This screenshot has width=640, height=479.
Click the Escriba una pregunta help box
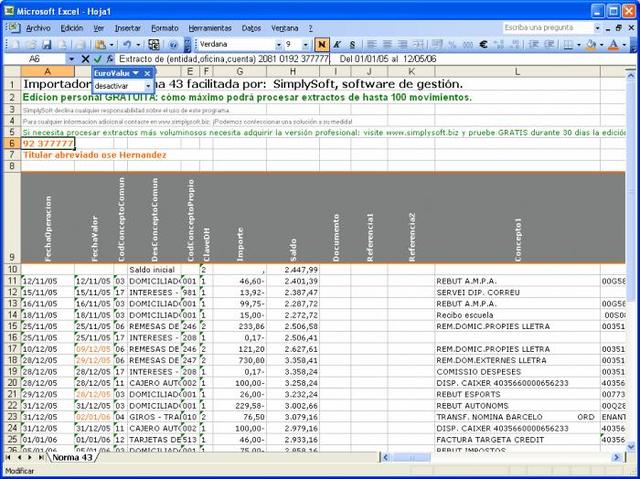tap(547, 28)
